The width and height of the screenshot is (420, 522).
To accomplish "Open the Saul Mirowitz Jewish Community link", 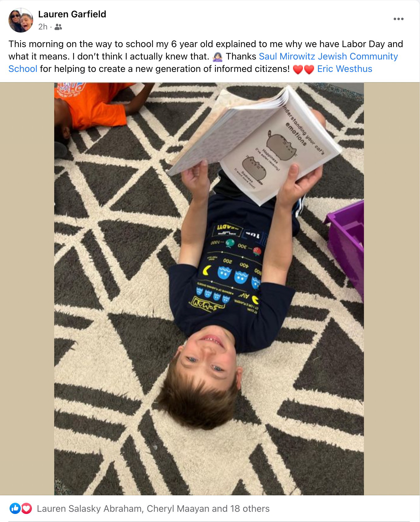I will click(328, 56).
